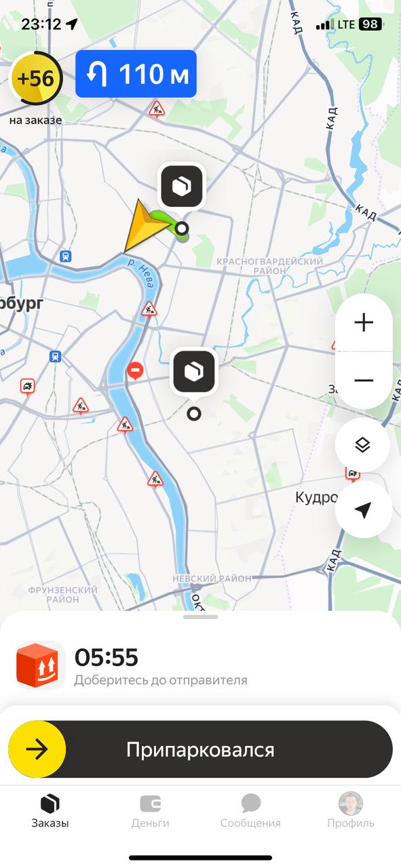Tap the yellow navigation arrow on map
The height and width of the screenshot is (868, 401).
coord(141,226)
